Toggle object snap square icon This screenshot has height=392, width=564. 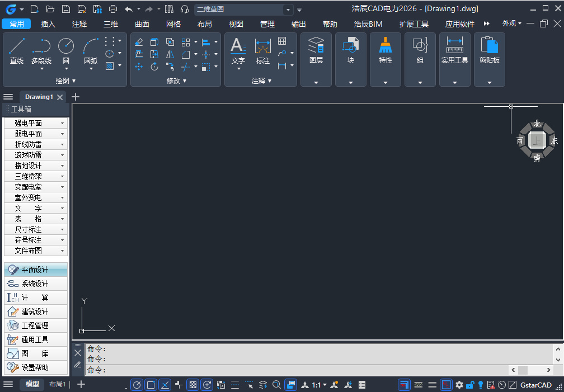[151, 385]
